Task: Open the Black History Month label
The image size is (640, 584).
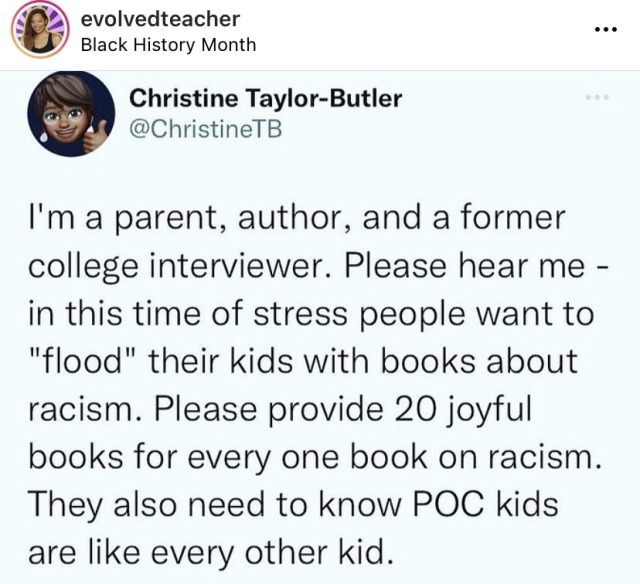Action: [168, 44]
